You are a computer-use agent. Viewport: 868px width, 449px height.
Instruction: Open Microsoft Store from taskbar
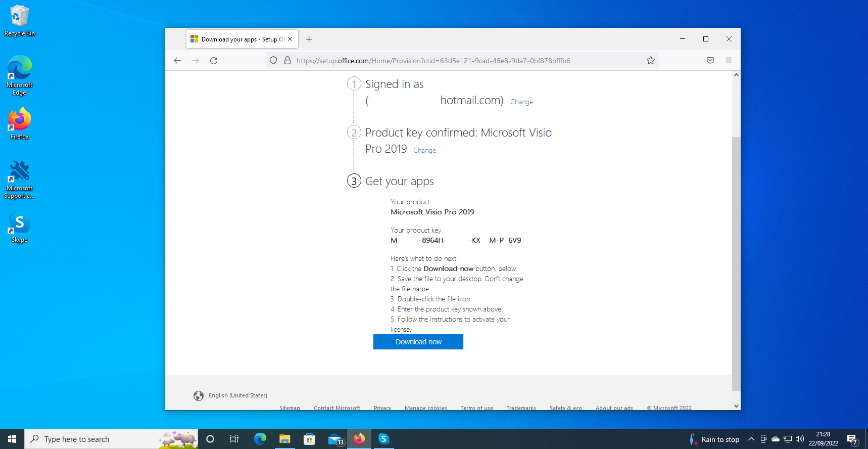point(310,439)
